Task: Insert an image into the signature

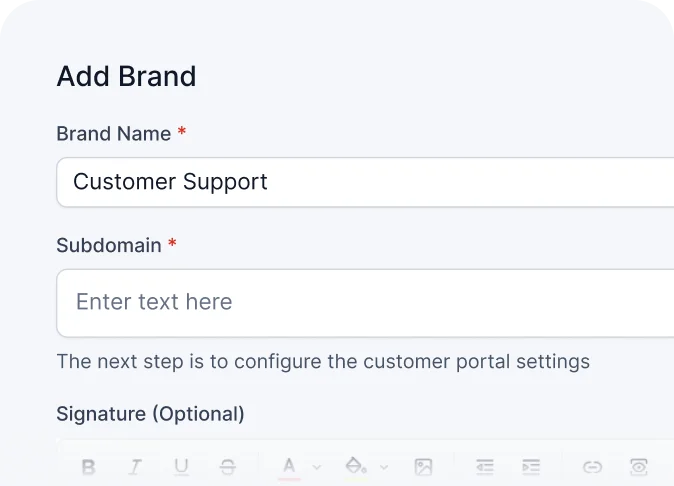Action: pos(423,466)
